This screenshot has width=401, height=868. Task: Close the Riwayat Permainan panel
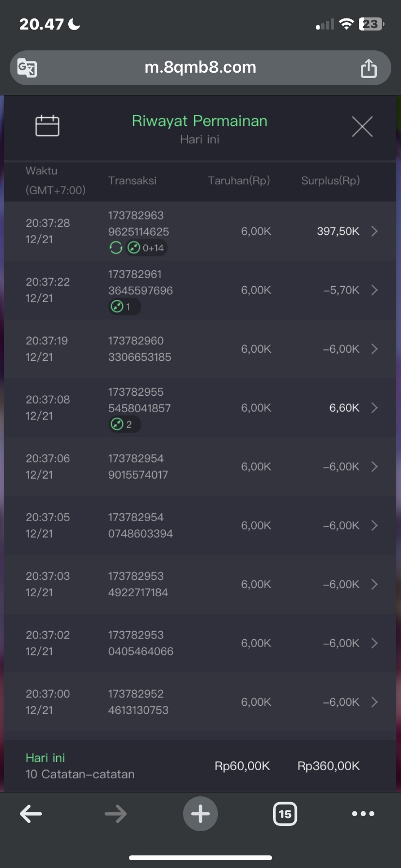362,127
